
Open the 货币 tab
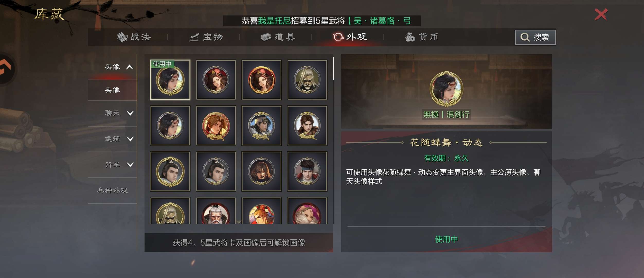click(422, 37)
